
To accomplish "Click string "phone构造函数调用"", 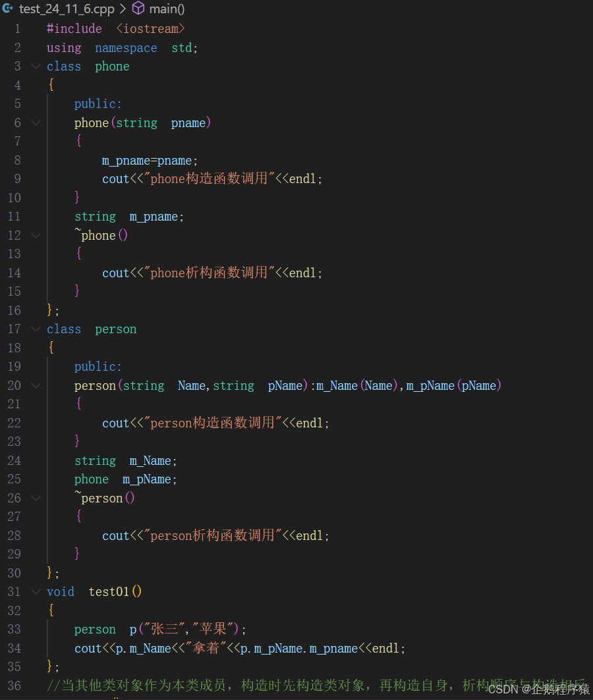I will pyautogui.click(x=208, y=178).
